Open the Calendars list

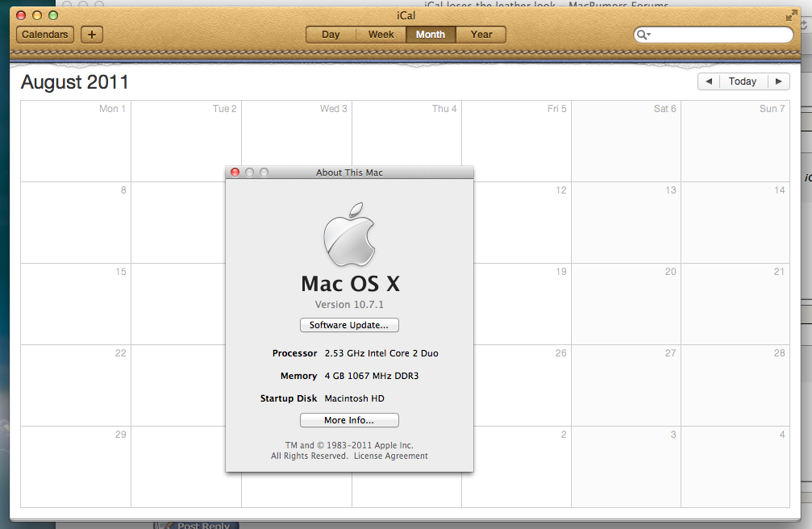point(45,35)
